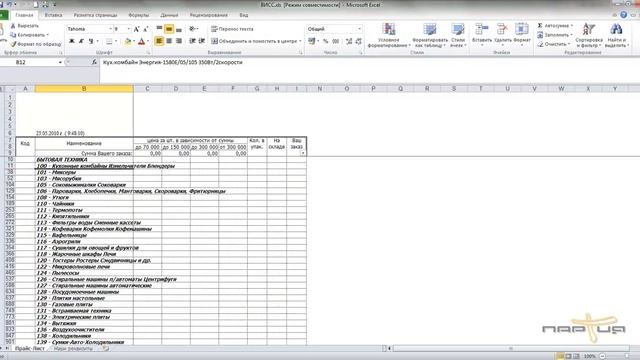This screenshot has height=360, width=640.
Task: Click the decrease indent icon
Action: [192, 41]
